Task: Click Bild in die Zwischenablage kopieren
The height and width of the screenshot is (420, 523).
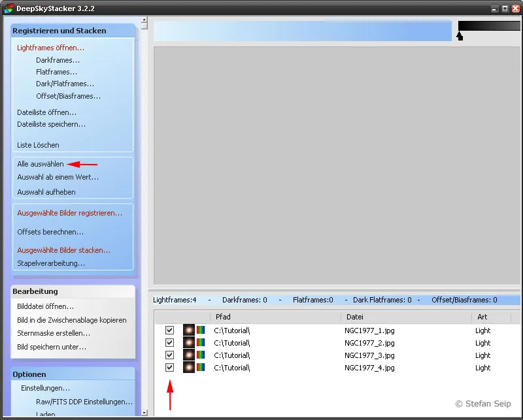Action: tap(72, 320)
